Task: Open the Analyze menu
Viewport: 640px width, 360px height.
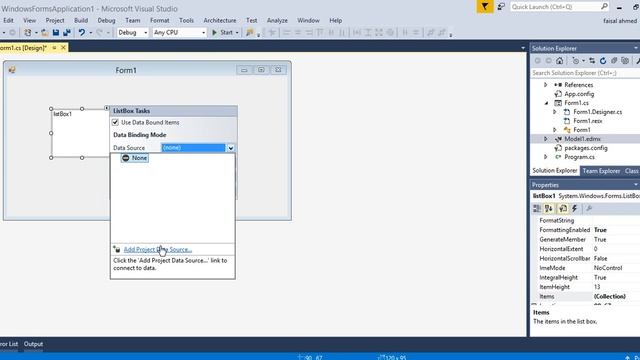Action: 277,20
